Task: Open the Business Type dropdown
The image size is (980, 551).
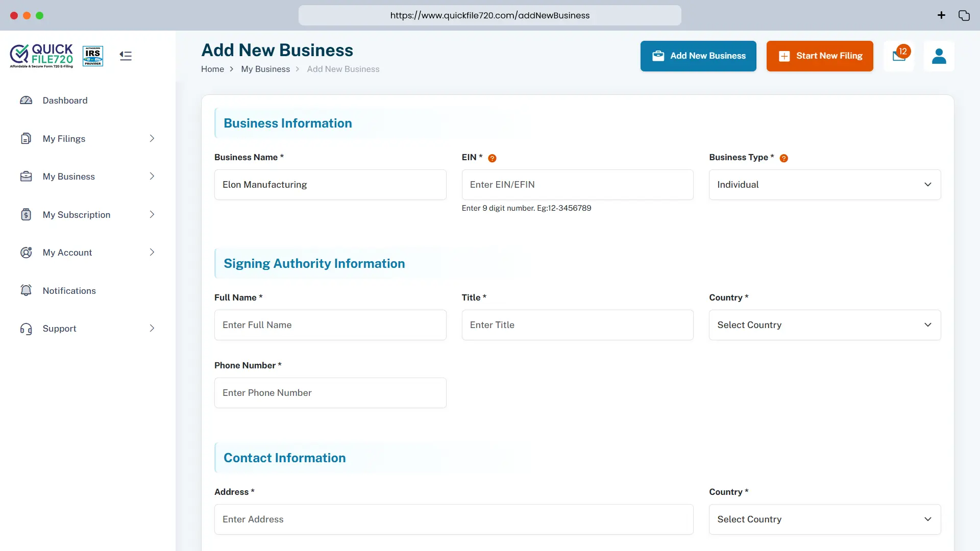Action: [x=824, y=185]
